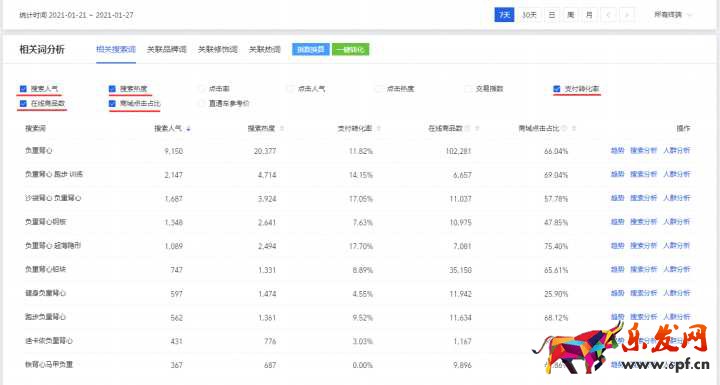The image size is (720, 385).
Task: Open the 所有终端 dropdown
Action: pyautogui.click(x=673, y=15)
